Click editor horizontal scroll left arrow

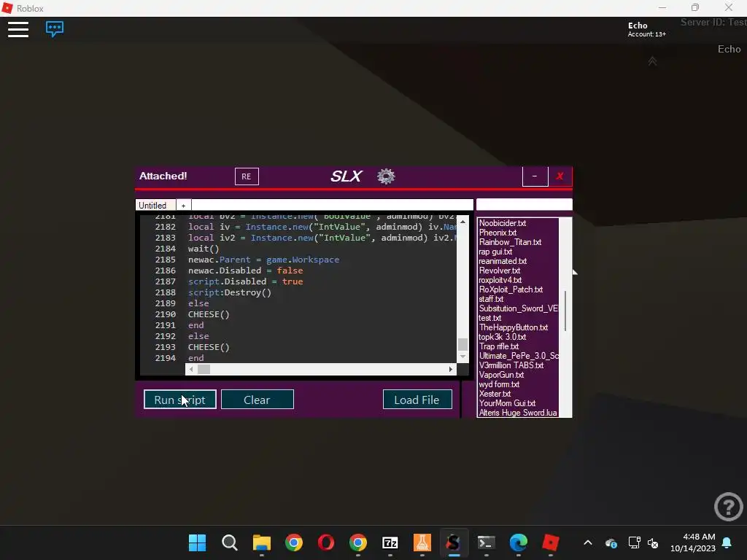point(191,369)
